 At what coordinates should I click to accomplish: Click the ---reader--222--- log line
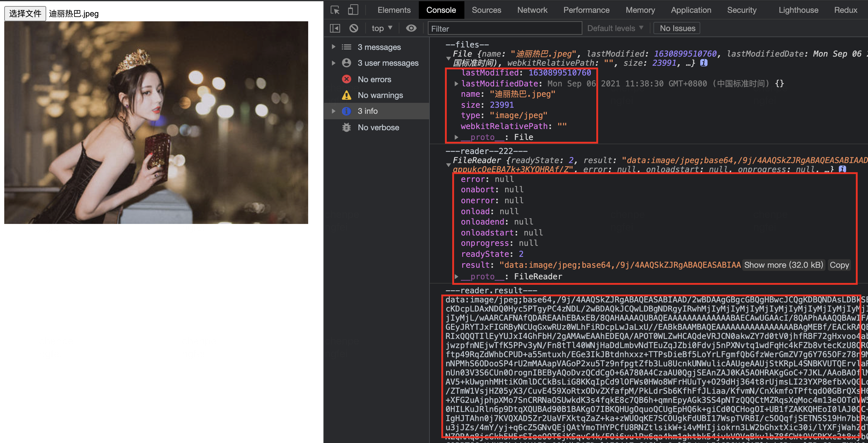(486, 151)
